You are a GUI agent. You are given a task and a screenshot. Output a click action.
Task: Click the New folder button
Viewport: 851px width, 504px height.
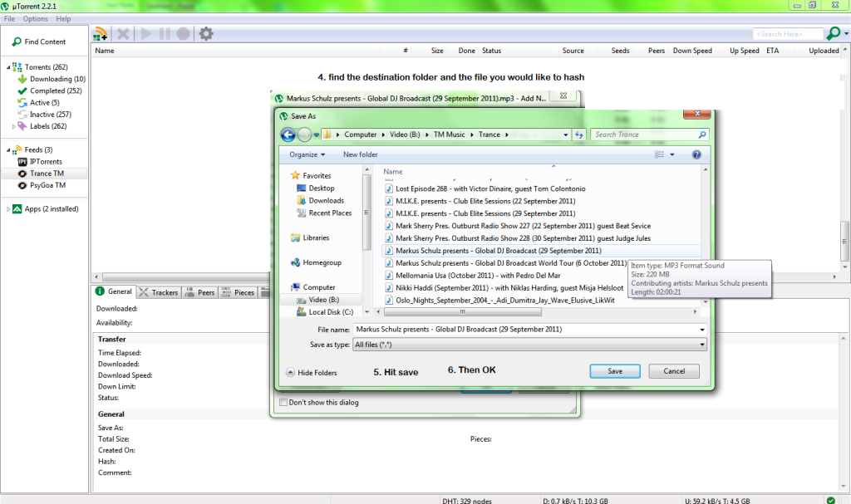(x=361, y=154)
